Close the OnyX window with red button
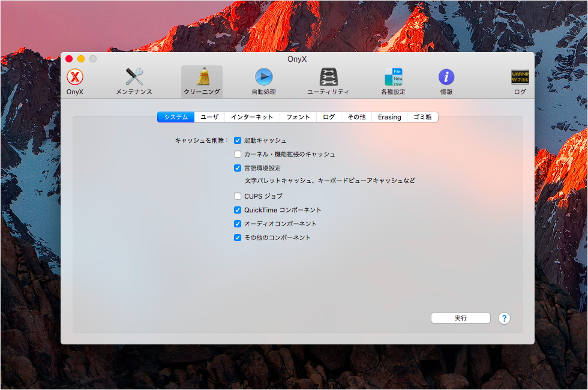This screenshot has height=390, width=588. 69,59
